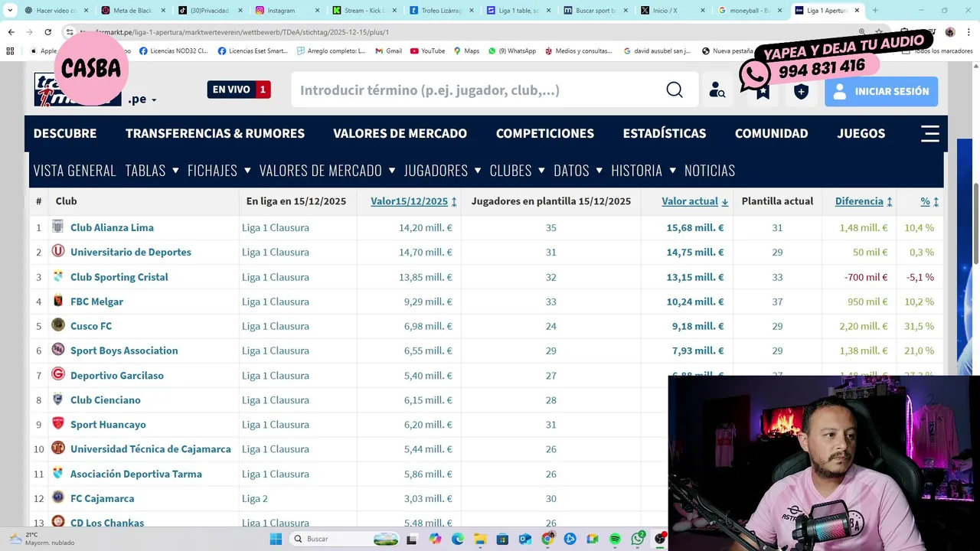
Task: Reload the page with browser refresh icon
Action: point(47,32)
